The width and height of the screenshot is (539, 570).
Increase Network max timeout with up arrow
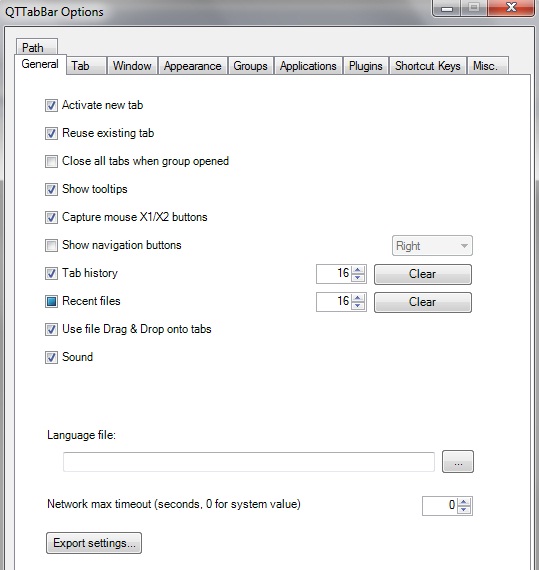coord(464,502)
